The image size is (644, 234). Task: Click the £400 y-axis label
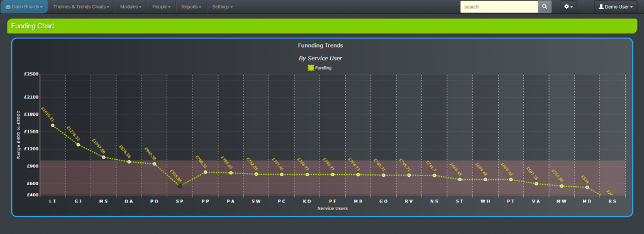(x=33, y=195)
